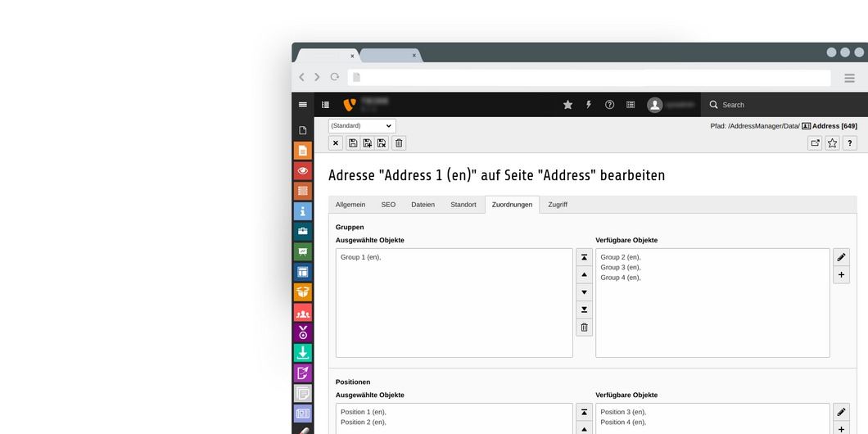868x434 pixels.
Task: Open the orange box module in sidebar
Action: tap(303, 292)
